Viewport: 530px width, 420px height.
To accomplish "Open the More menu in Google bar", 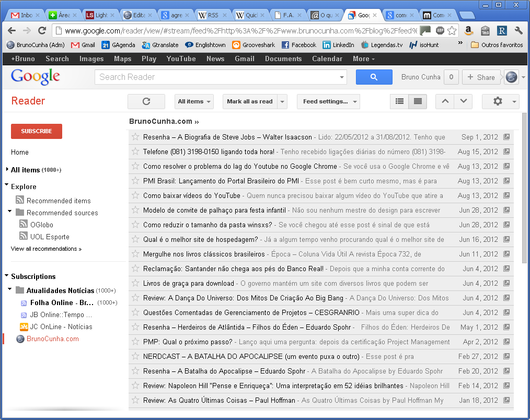I will (x=364, y=59).
